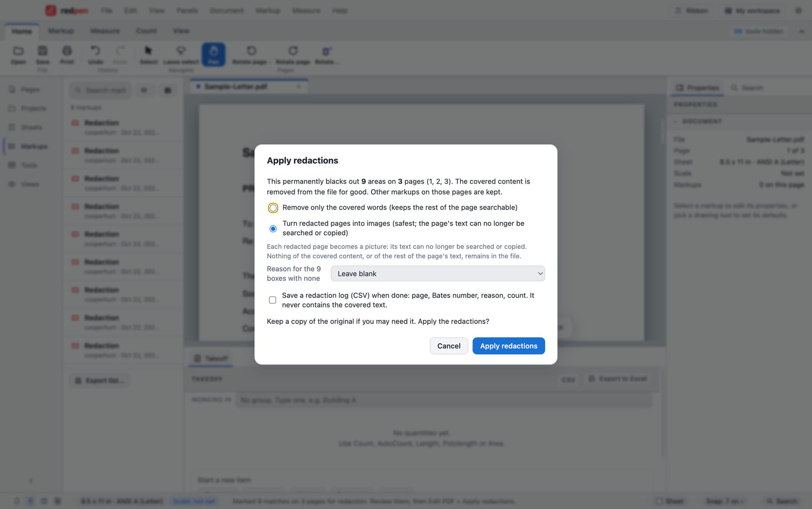Collapse the ribbon with the top-right chevron
The image size is (812, 509).
coord(801,31)
